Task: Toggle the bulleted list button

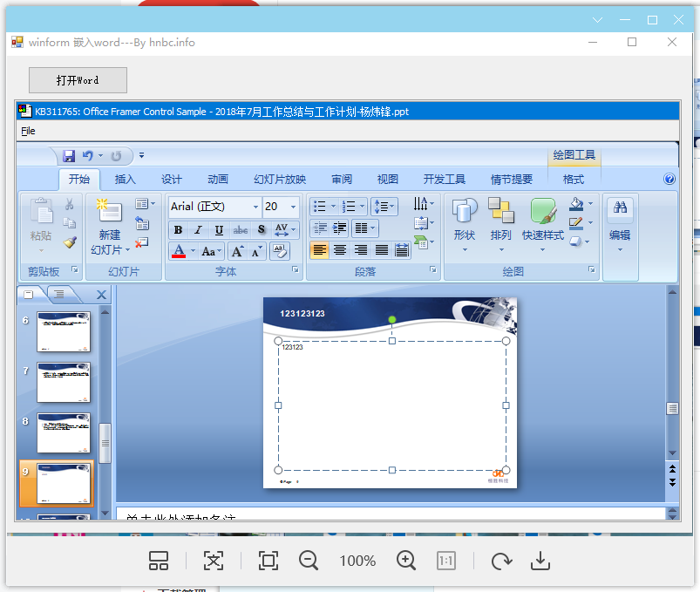Action: [x=319, y=206]
